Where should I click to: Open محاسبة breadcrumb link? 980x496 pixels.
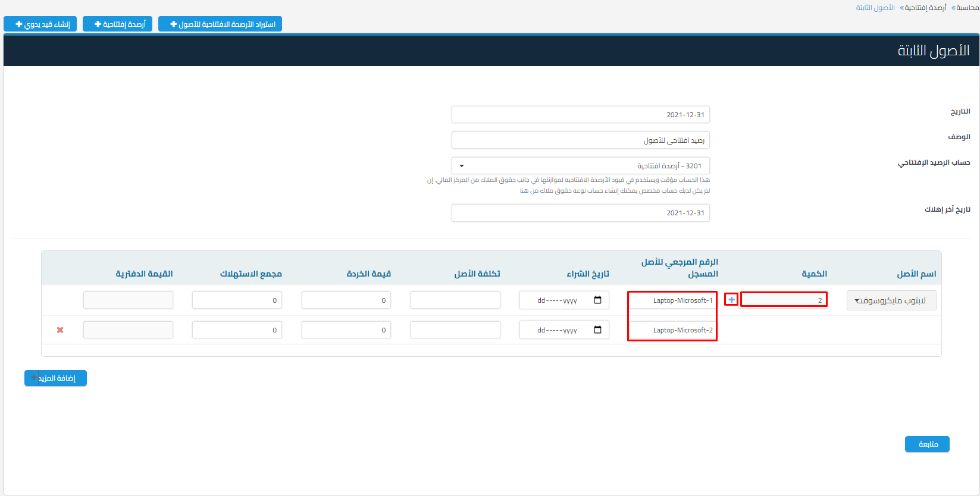click(x=968, y=8)
